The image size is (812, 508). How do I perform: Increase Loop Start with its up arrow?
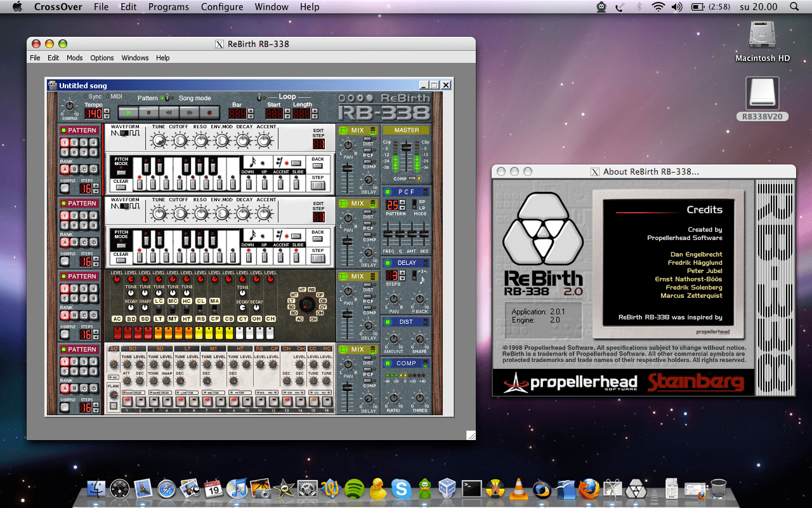tap(287, 111)
